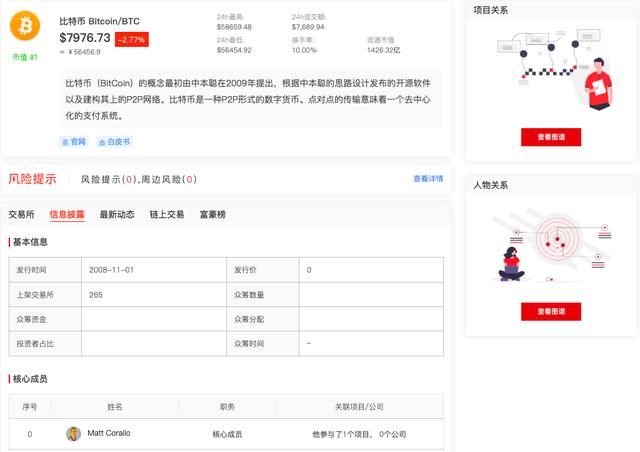Click the 核心成员 section heading
This screenshot has width=640, height=452.
coord(30,379)
